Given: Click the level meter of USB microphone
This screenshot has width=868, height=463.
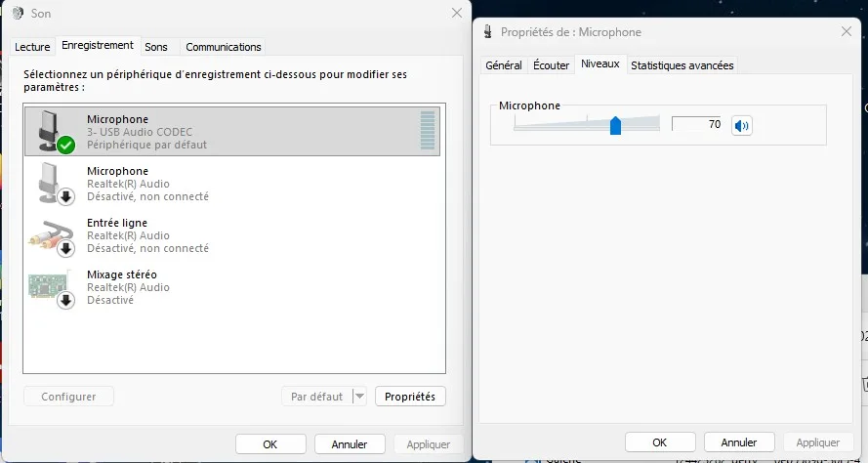Looking at the screenshot, I should tap(427, 131).
